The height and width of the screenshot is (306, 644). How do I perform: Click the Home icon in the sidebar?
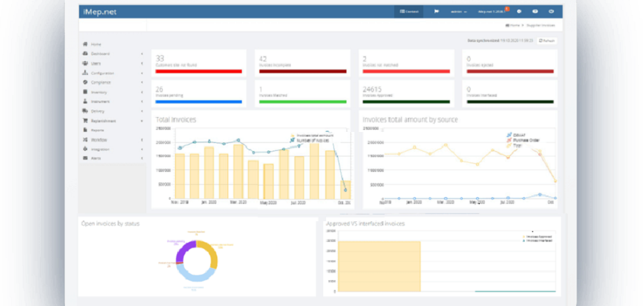(85, 44)
